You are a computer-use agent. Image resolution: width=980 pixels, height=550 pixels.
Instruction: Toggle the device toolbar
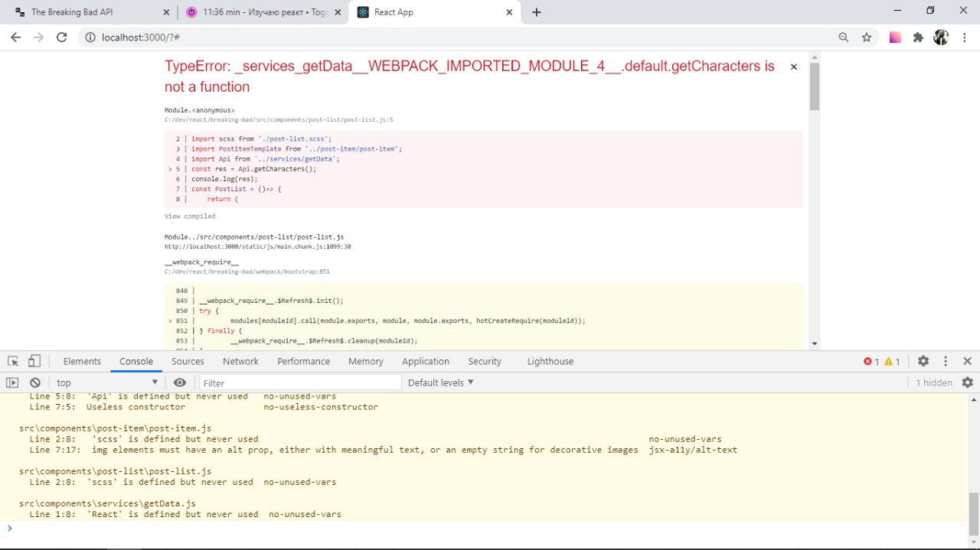click(34, 361)
